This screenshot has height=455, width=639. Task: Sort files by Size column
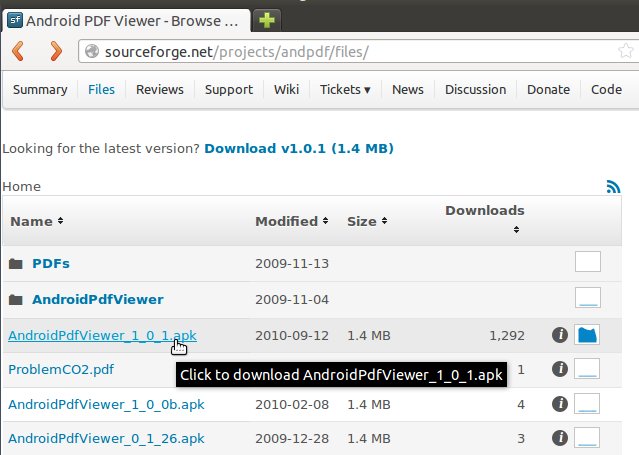(367, 221)
